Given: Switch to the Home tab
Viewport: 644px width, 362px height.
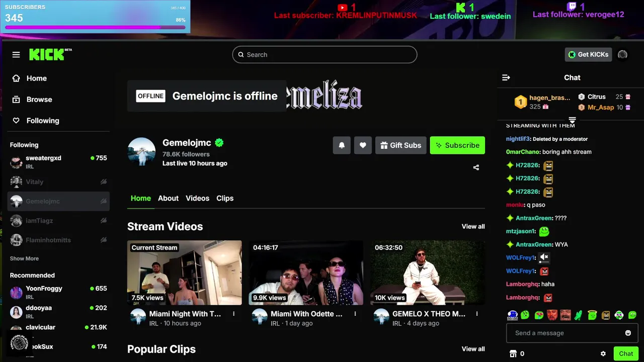Looking at the screenshot, I should point(141,198).
